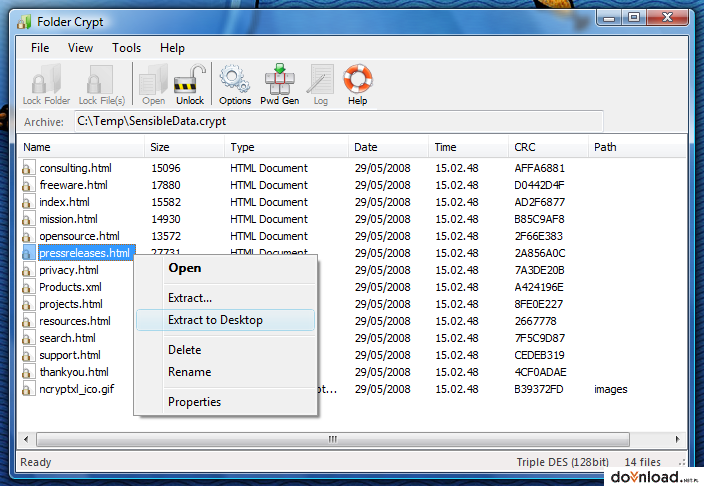Click the Triple DES (128bit) status text
Image resolution: width=704 pixels, height=486 pixels.
pyautogui.click(x=563, y=462)
